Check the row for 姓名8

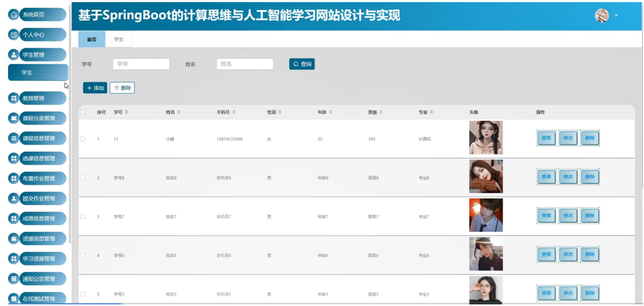click(83, 178)
